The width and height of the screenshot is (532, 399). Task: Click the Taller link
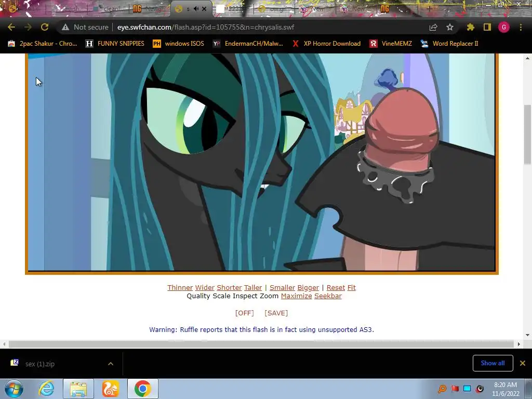(x=253, y=288)
